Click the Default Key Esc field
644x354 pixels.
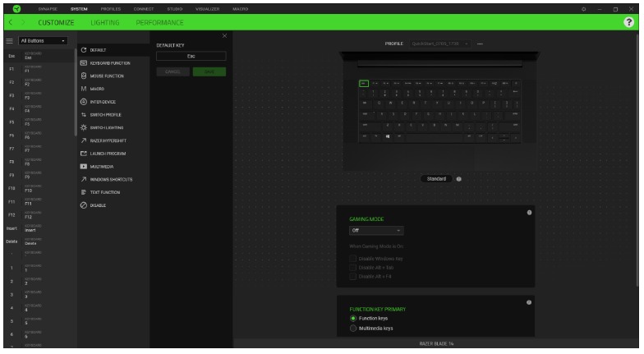(191, 56)
